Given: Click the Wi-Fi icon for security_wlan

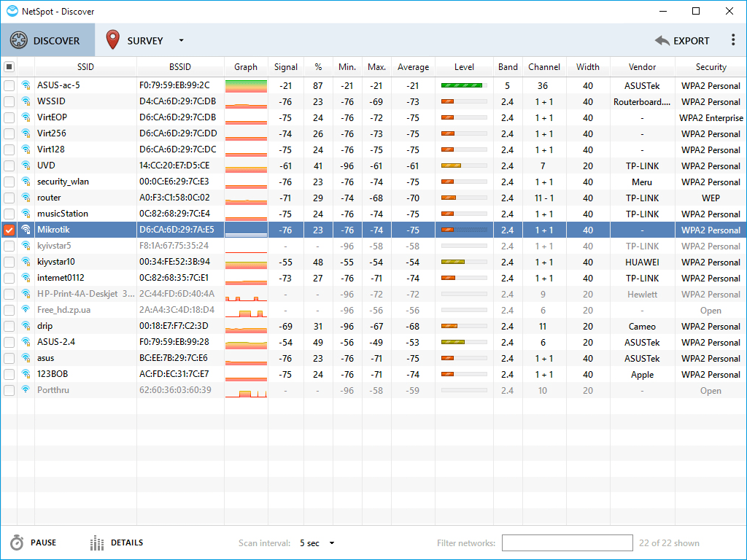Looking at the screenshot, I should (26, 182).
